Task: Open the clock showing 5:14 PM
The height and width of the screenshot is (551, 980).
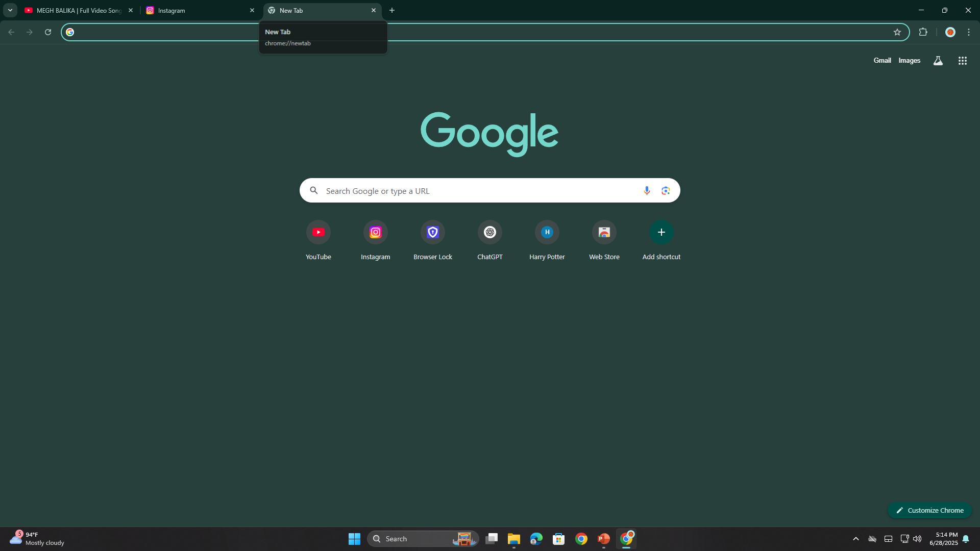Action: pyautogui.click(x=944, y=539)
